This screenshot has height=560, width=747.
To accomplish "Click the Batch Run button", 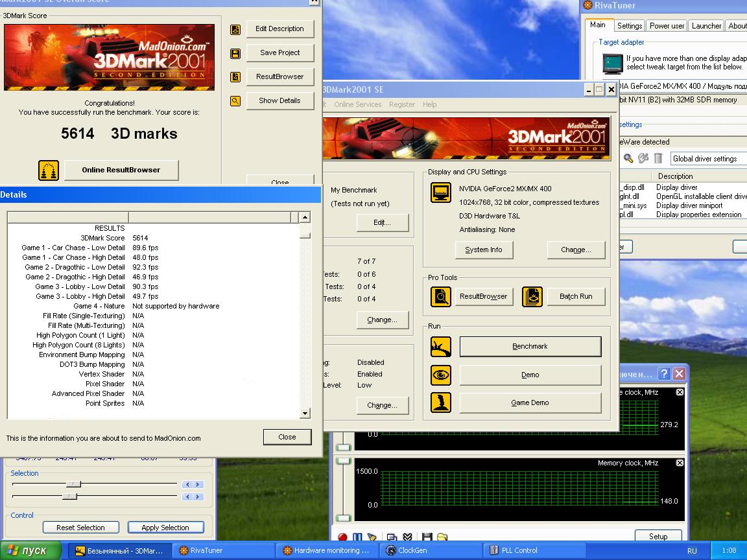I will click(x=576, y=297).
